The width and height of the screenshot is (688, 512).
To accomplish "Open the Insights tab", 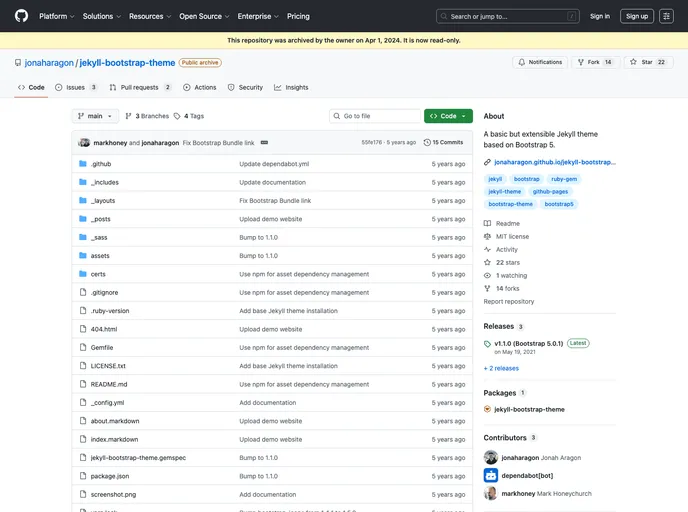I will (x=291, y=87).
